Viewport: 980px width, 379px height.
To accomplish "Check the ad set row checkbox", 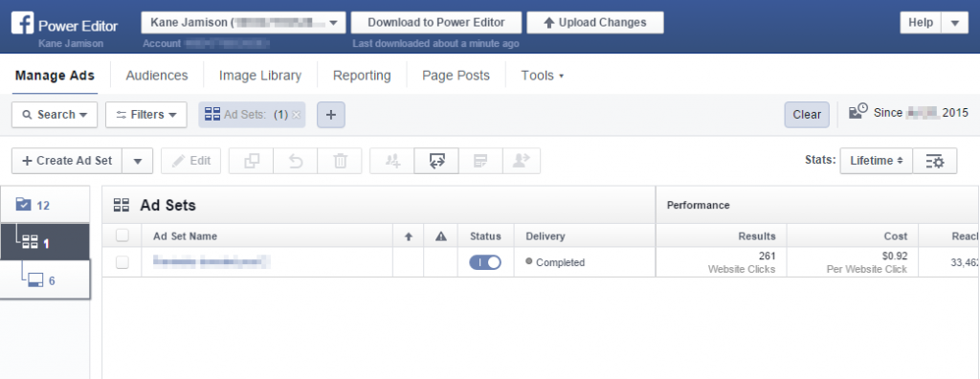I will (x=122, y=262).
